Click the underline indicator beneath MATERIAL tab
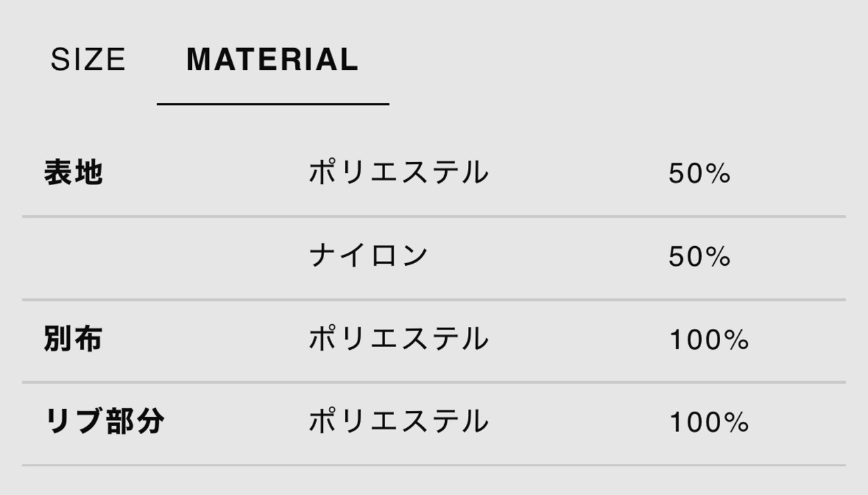Screen dimensions: 868x495 273,104
